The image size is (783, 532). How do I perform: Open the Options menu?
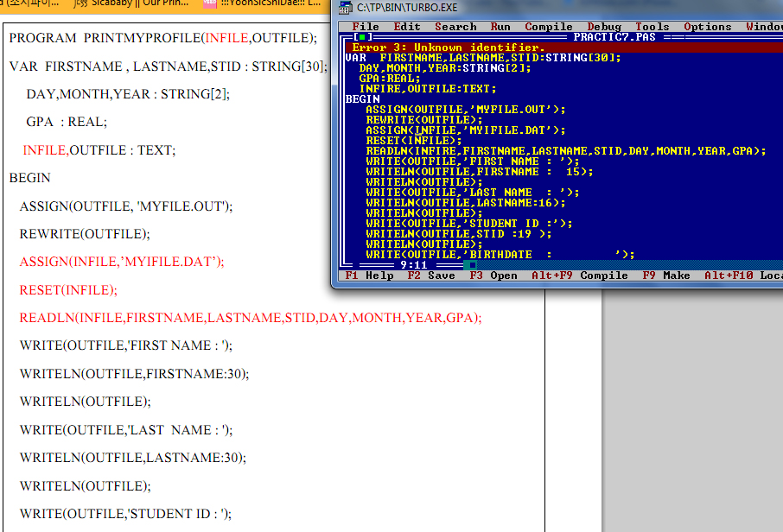click(x=708, y=27)
